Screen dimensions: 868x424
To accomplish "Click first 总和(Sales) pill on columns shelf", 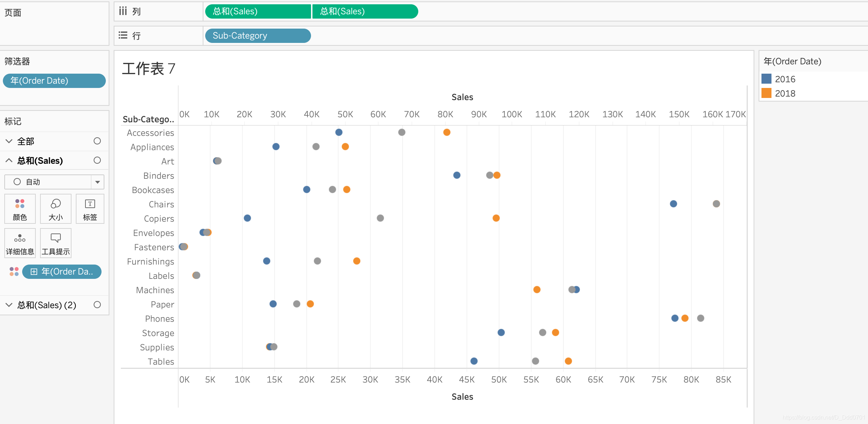I will tap(257, 11).
